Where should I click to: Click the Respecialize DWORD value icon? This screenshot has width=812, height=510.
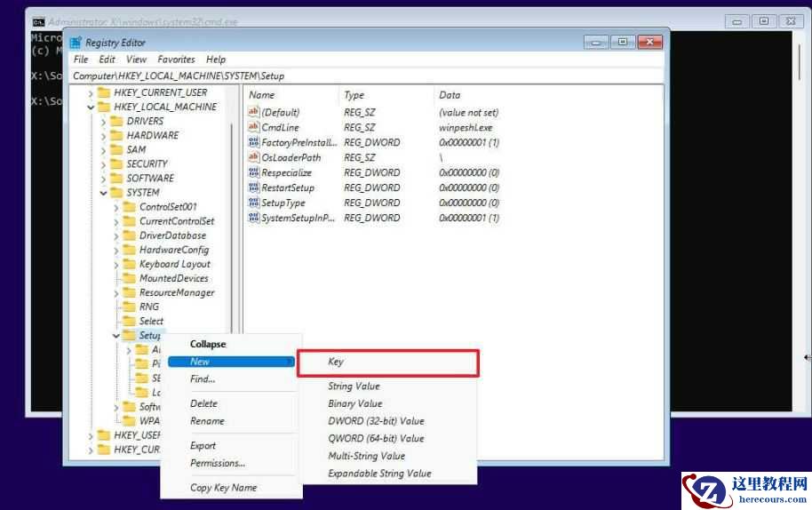tap(254, 171)
